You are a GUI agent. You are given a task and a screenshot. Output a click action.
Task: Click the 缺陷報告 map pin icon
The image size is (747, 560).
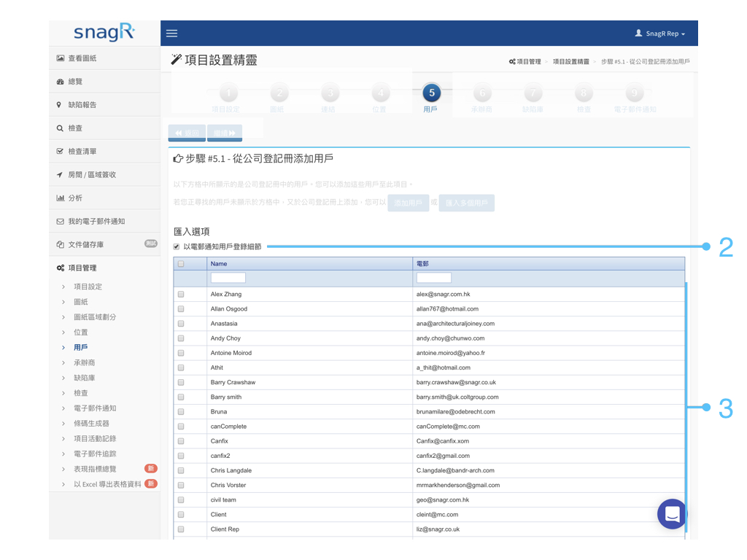pyautogui.click(x=59, y=105)
